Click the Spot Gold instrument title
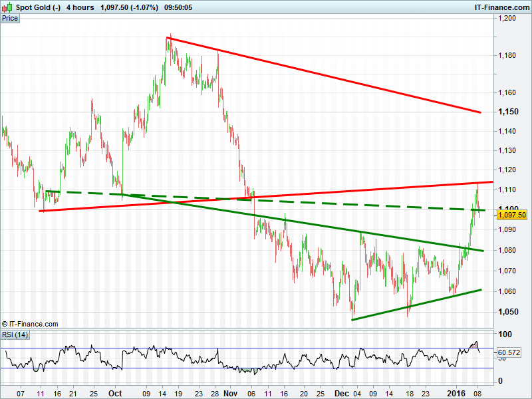Image resolution: width=532 pixels, height=399 pixels. [38, 7]
